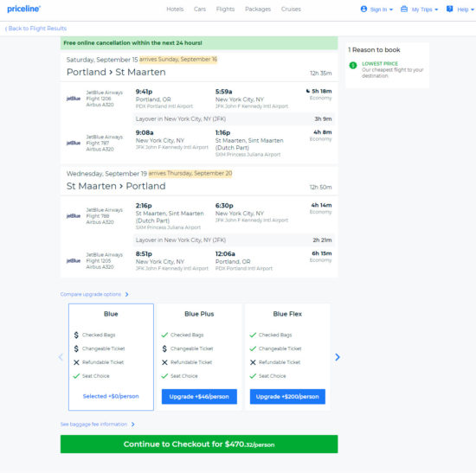Click Blue Seat Choice checkmark icon
Image resolution: width=476 pixels, height=473 pixels.
pyautogui.click(x=76, y=376)
